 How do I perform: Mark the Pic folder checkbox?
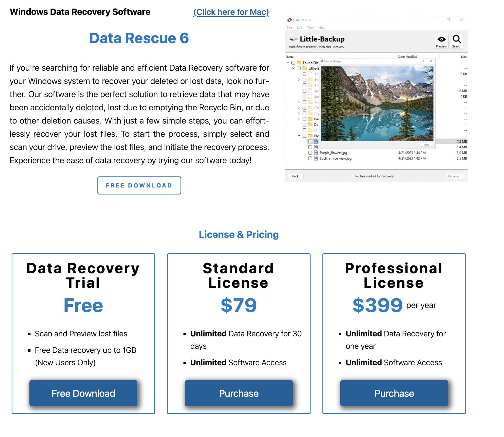click(305, 136)
